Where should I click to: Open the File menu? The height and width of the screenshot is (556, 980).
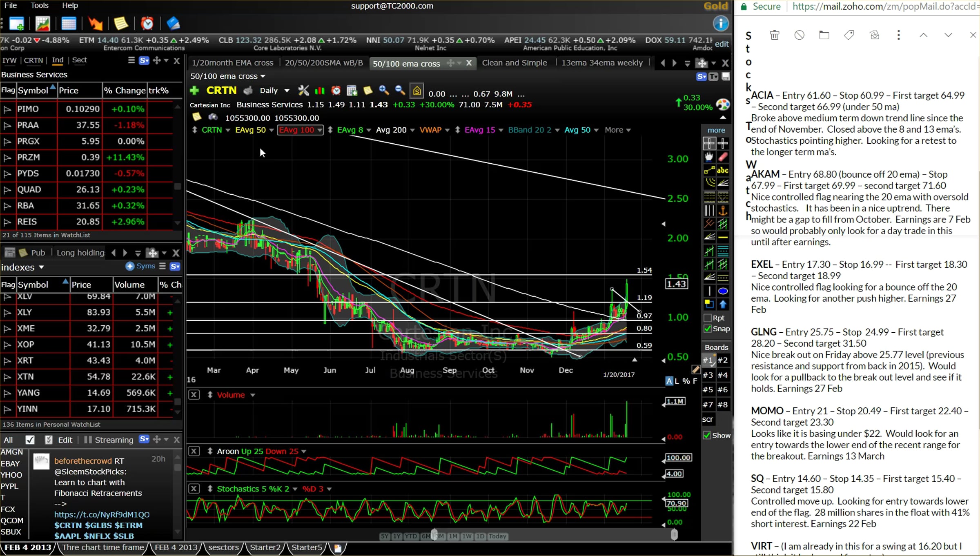[x=11, y=5]
